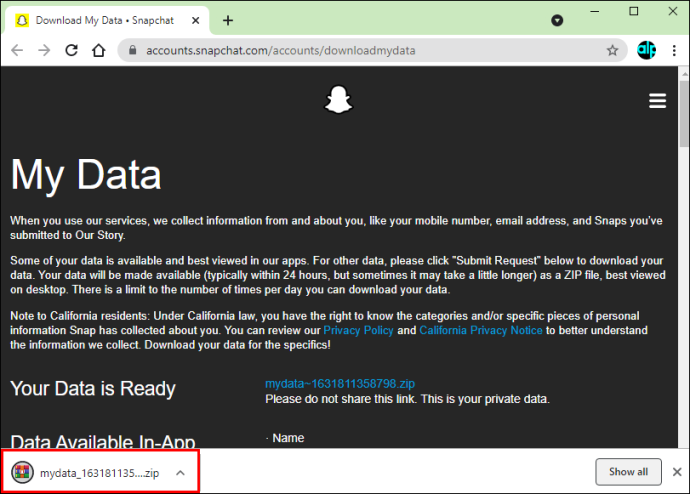Click the Snapchat ghost logo
This screenshot has width=690, height=494.
coord(338,99)
